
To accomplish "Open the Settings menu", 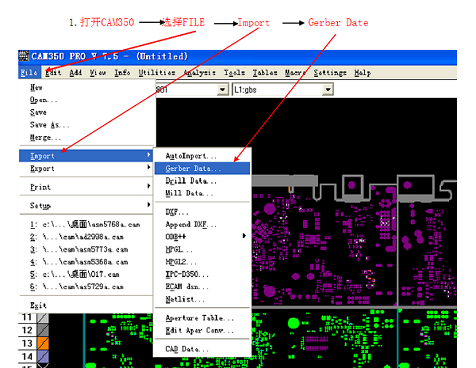I will [330, 73].
